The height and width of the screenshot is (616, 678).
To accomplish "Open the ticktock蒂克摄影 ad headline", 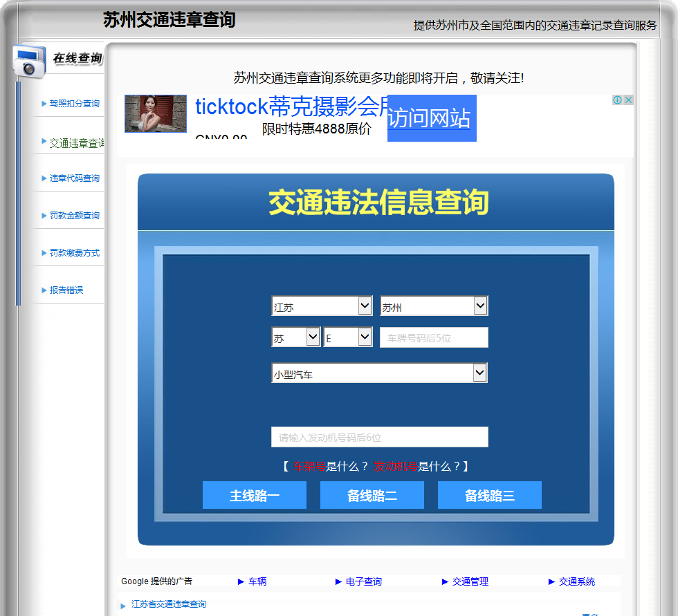I will pyautogui.click(x=291, y=106).
